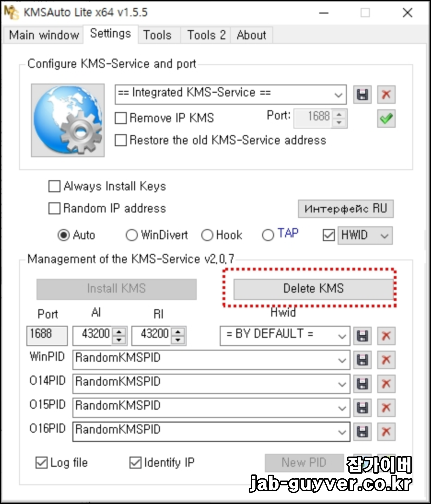The width and height of the screenshot is (431, 504).
Task: Save the O14PID value
Action: click(x=362, y=384)
